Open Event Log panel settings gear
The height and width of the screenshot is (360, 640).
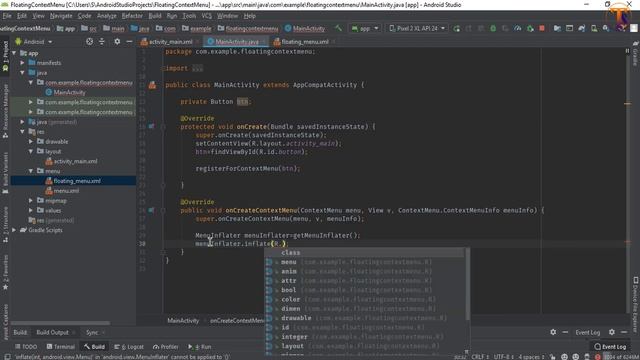click(611, 332)
